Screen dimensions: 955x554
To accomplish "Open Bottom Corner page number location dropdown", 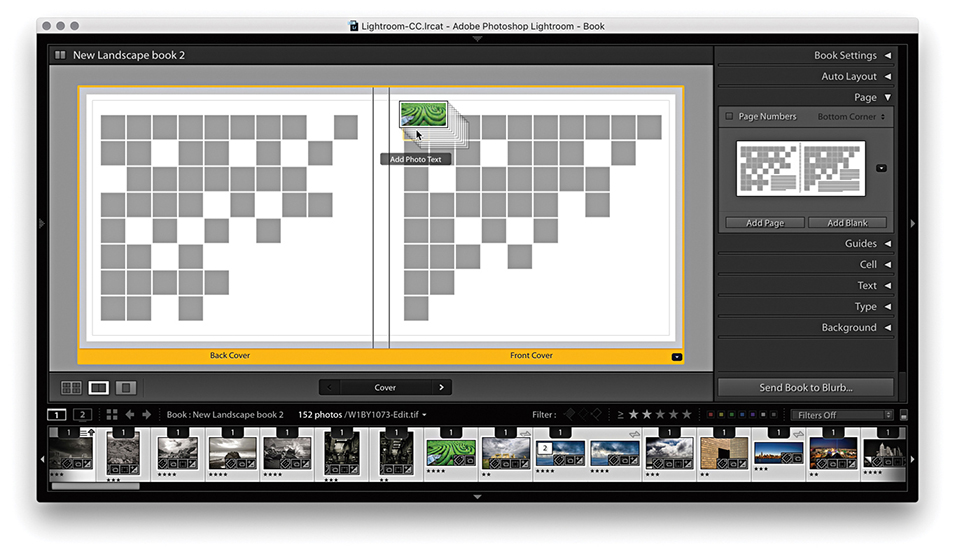I will (x=851, y=116).
